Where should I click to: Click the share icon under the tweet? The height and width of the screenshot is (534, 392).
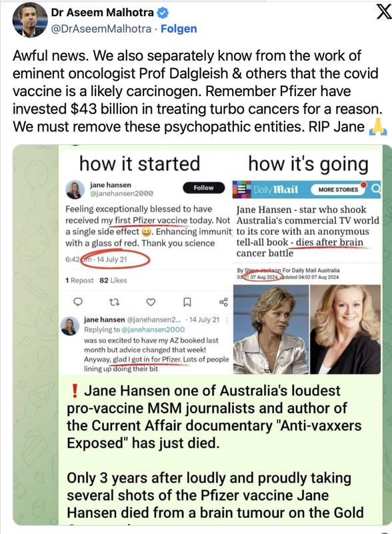223,302
